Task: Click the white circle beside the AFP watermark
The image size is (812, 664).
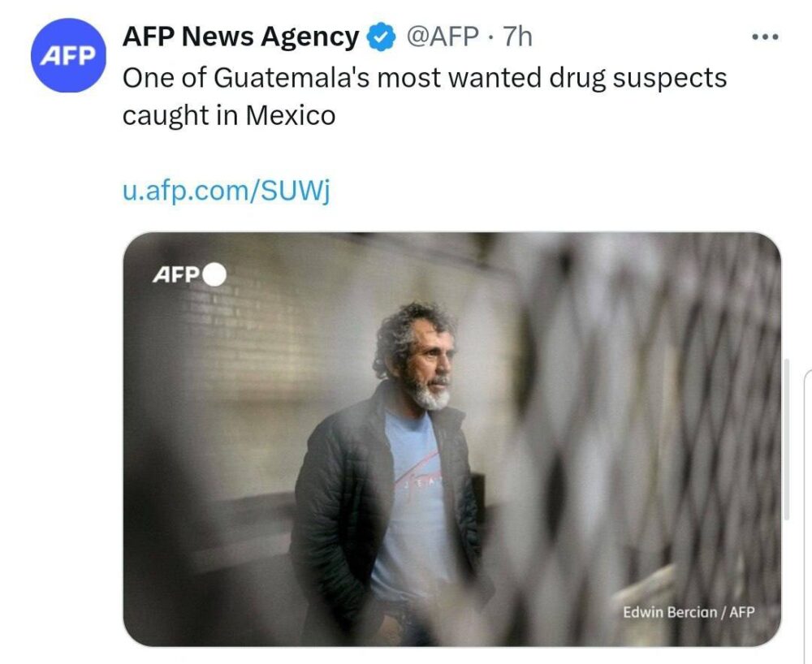Action: [x=214, y=275]
